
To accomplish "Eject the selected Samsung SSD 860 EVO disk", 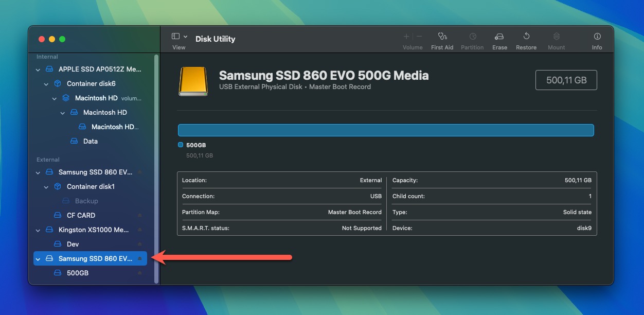I will tap(139, 258).
